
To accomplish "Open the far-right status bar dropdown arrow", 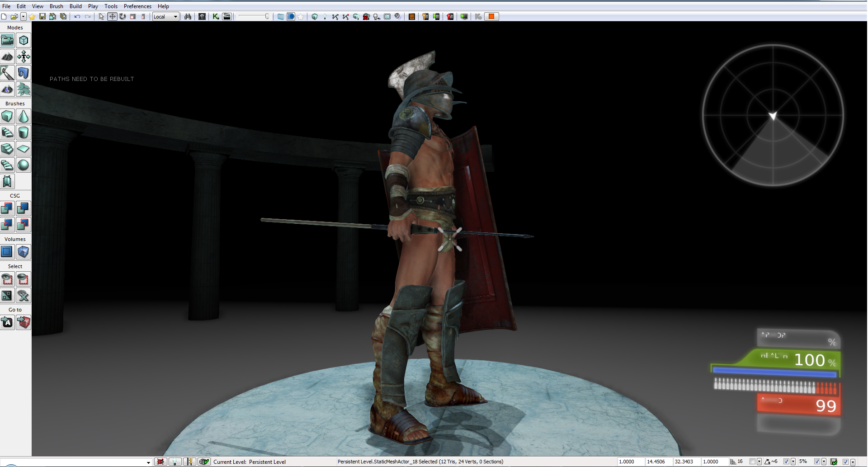I will tap(853, 462).
